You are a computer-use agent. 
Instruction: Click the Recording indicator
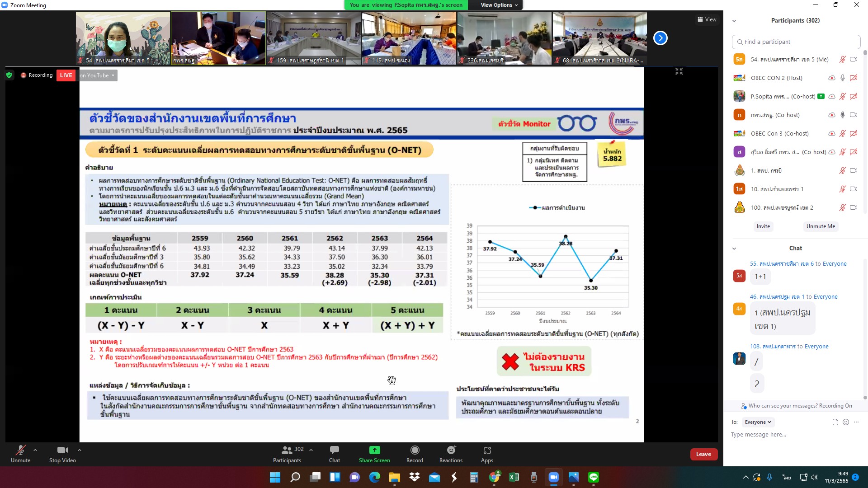coord(37,75)
